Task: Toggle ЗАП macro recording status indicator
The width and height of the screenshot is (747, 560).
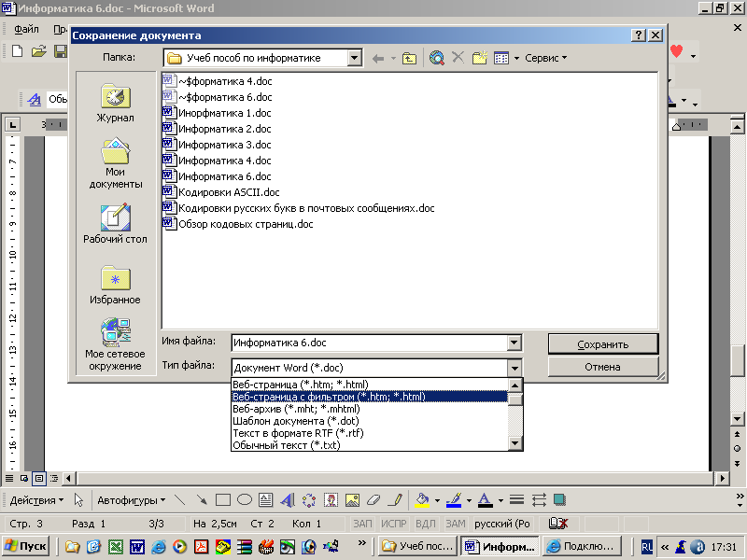Action: click(x=362, y=524)
